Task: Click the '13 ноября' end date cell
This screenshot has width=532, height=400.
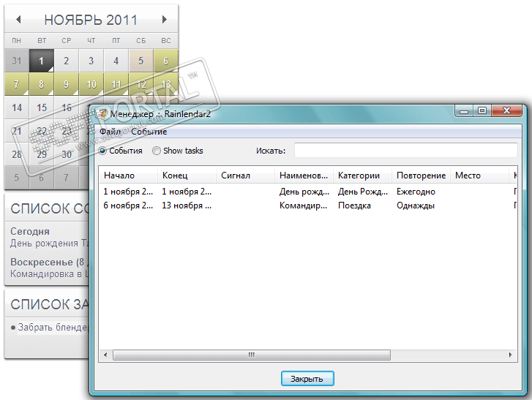Action: click(187, 205)
